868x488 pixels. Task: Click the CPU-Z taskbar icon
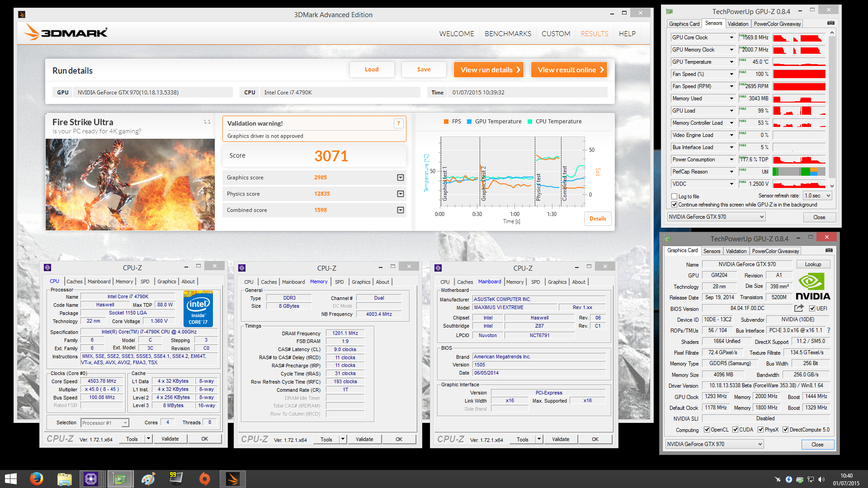91,479
